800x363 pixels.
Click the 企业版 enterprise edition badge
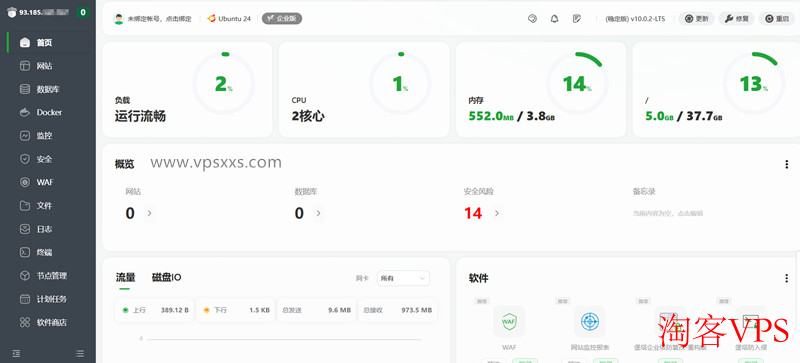coord(282,18)
